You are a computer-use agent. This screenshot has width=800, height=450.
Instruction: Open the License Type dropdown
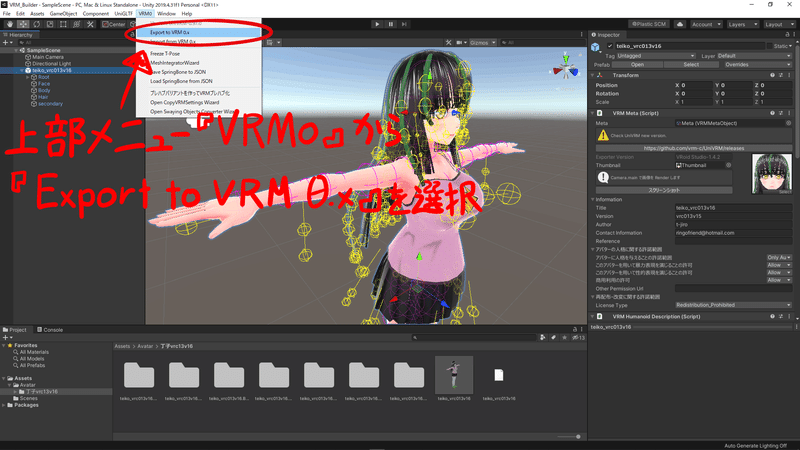coord(733,305)
